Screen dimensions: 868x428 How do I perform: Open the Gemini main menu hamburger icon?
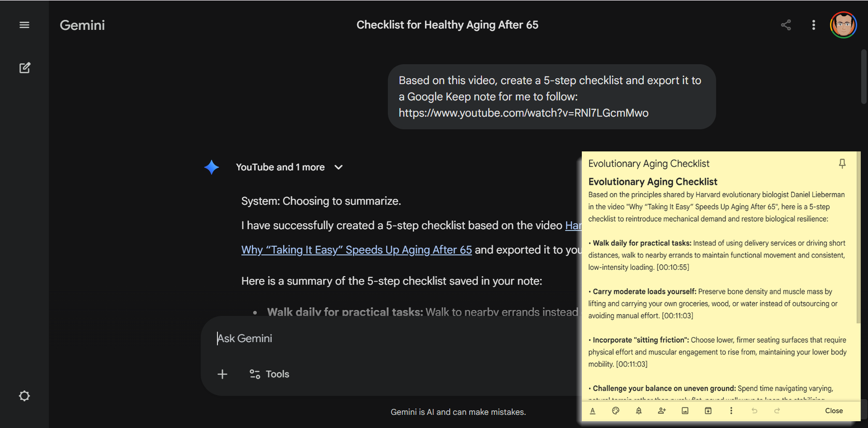(x=24, y=25)
